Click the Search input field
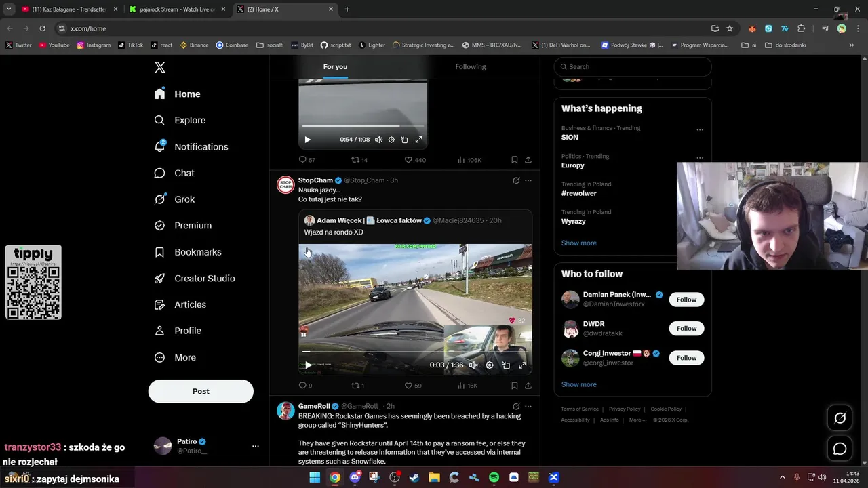868x488 pixels. click(x=633, y=66)
